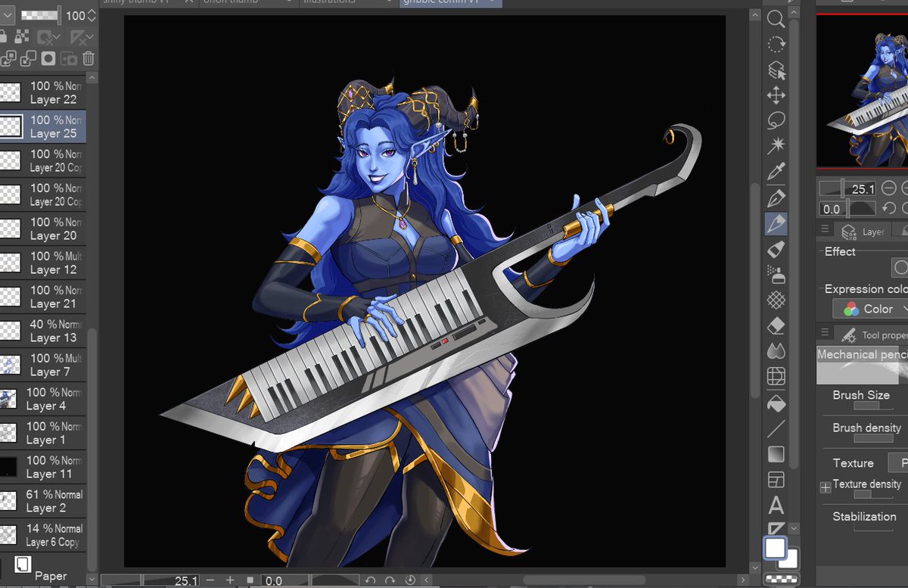908x588 pixels.
Task: Select the Auto select magic wand tool
Action: coord(776,146)
